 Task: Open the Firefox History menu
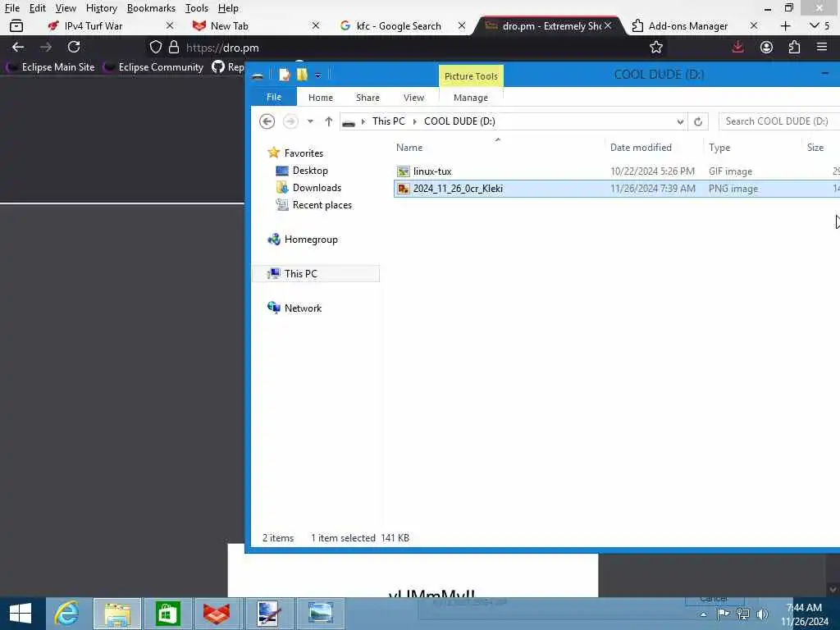(101, 8)
